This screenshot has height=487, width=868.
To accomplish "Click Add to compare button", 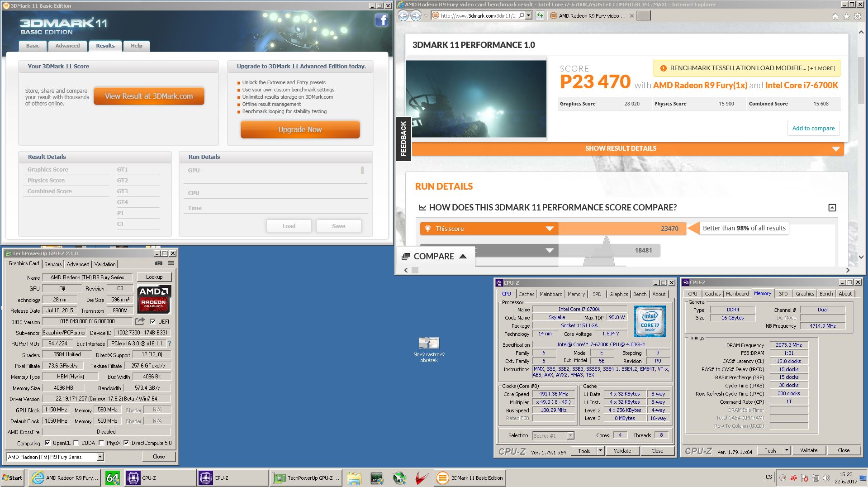I will point(813,128).
